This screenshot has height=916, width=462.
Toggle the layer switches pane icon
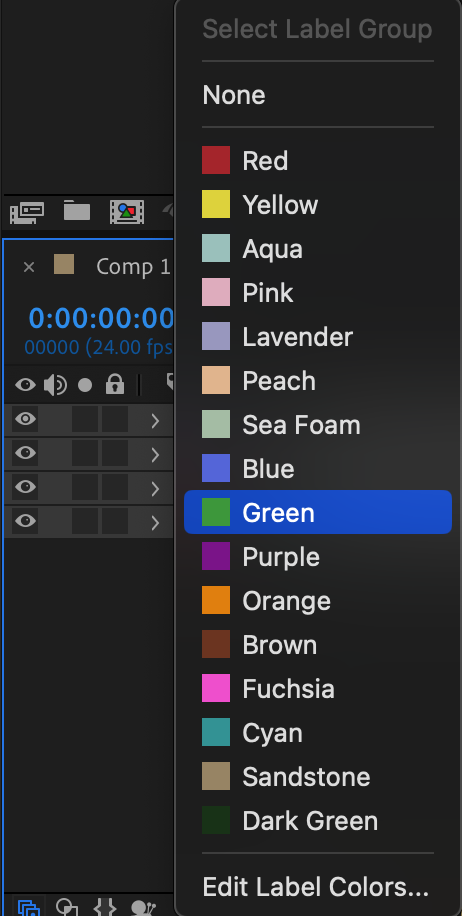[29, 908]
